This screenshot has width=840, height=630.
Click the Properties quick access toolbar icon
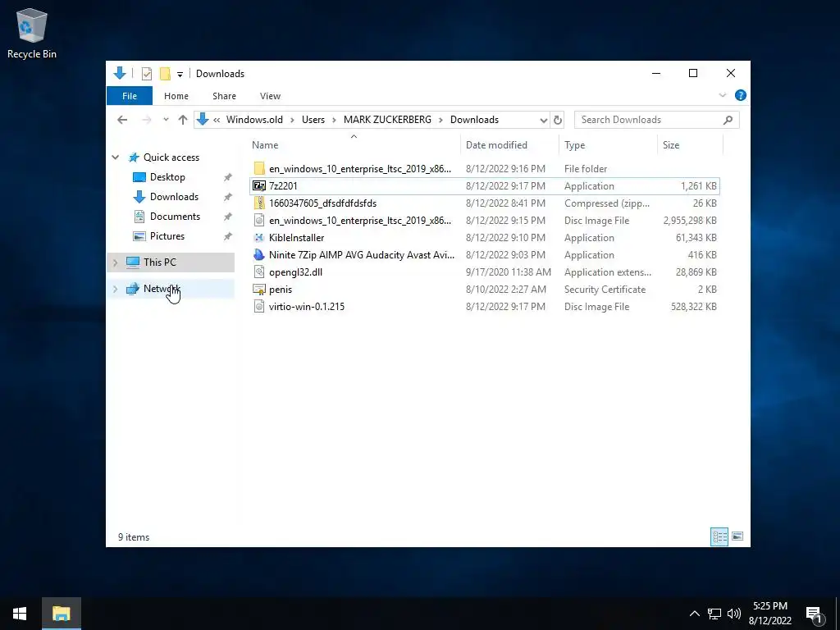click(146, 73)
